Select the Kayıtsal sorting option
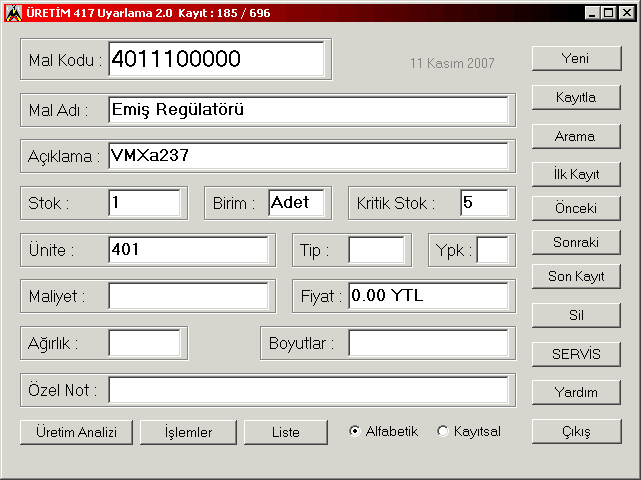This screenshot has width=641, height=480. 443,432
